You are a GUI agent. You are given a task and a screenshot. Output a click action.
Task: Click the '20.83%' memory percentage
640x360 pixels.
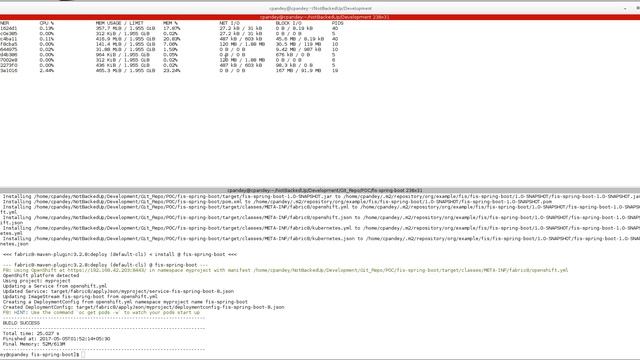tap(171, 39)
